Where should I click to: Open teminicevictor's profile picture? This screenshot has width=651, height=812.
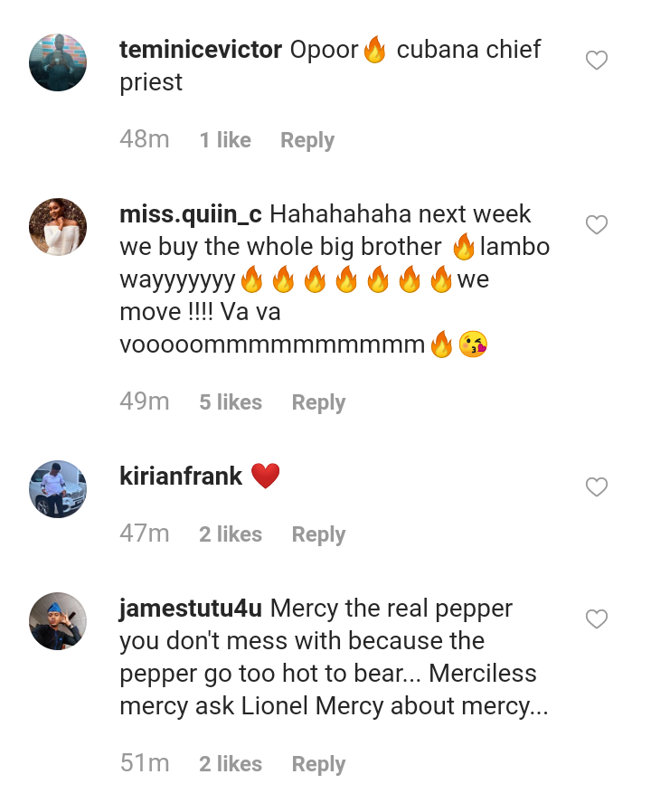click(58, 62)
